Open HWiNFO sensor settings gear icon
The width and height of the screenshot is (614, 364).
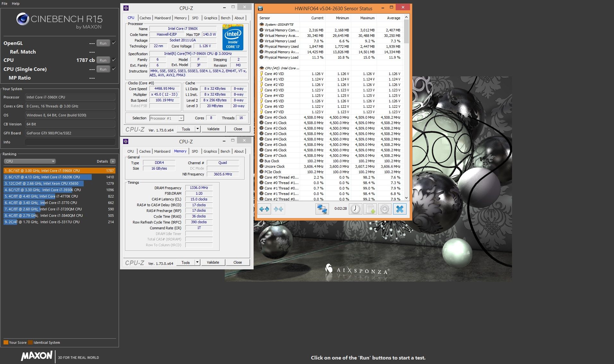(384, 209)
